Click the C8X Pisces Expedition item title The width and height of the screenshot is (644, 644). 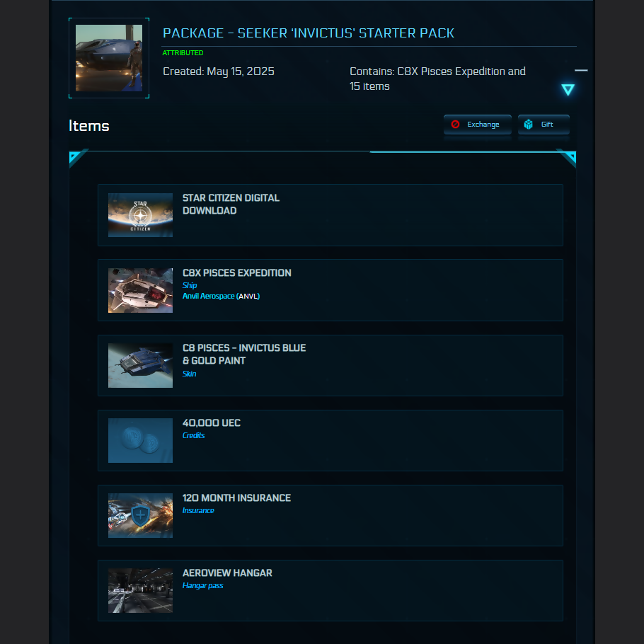(x=236, y=273)
